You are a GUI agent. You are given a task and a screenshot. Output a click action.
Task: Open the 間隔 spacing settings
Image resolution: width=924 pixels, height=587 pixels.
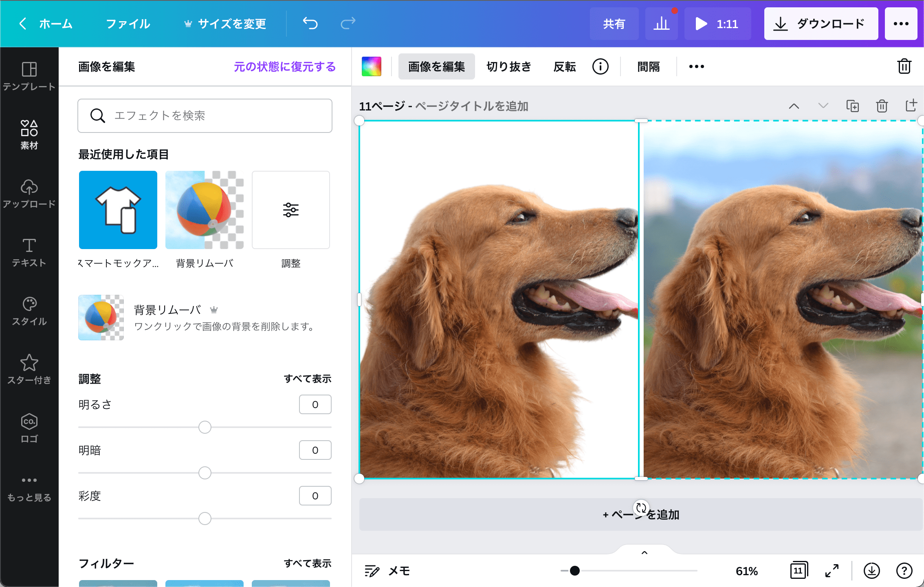648,66
